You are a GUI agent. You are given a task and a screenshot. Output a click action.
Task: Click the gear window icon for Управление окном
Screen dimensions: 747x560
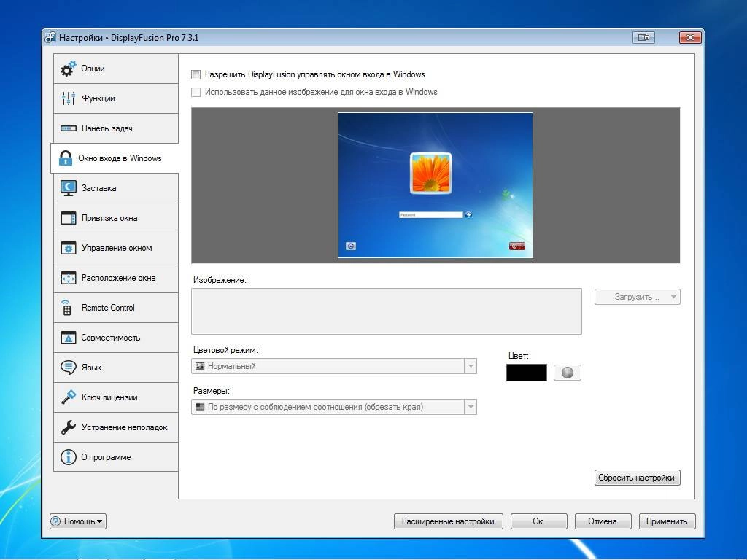pyautogui.click(x=68, y=248)
